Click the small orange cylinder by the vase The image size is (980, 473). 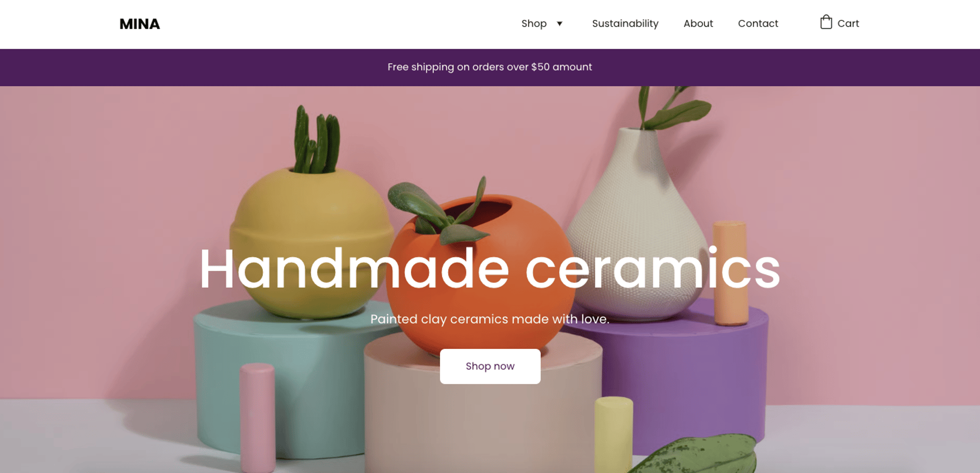pos(731,273)
